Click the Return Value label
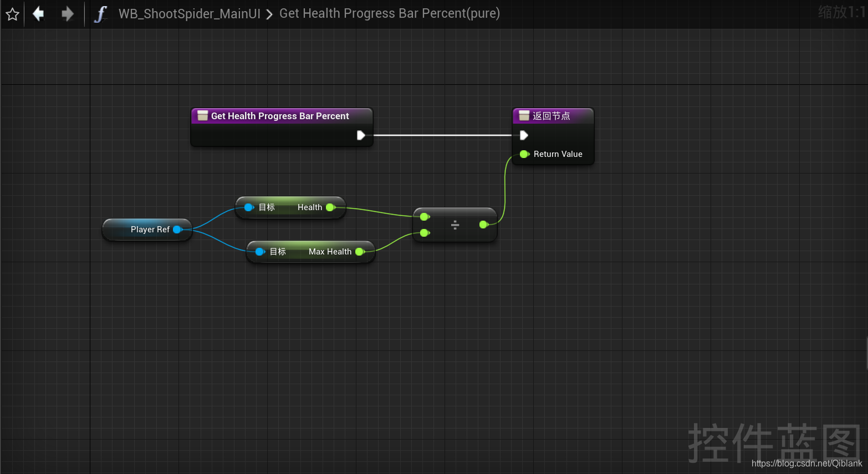868x474 pixels. (558, 154)
